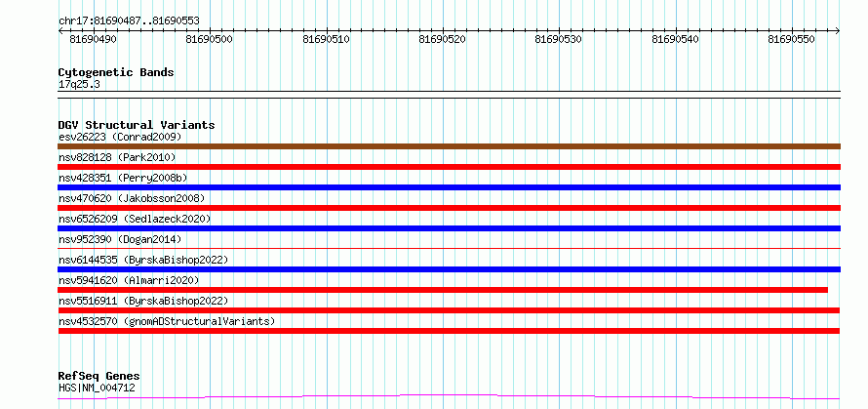Click the red nsv470620 variant bar

(x=449, y=208)
